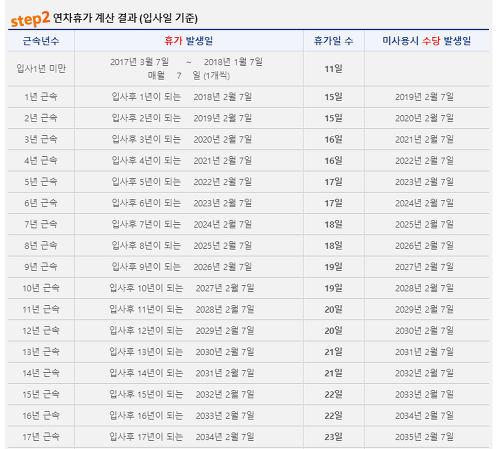Select the 22일 cell in 15년 근속 row

[334, 394]
